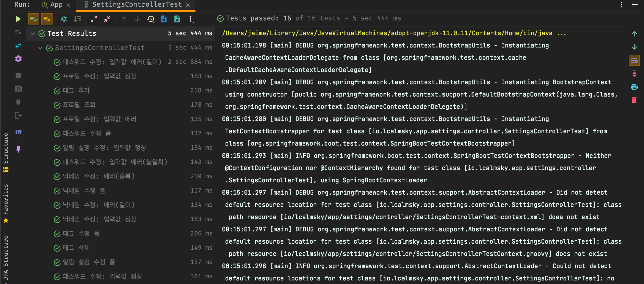Screen dimensions: 644x284
Task: Collapse all test nodes
Action: (x=107, y=19)
